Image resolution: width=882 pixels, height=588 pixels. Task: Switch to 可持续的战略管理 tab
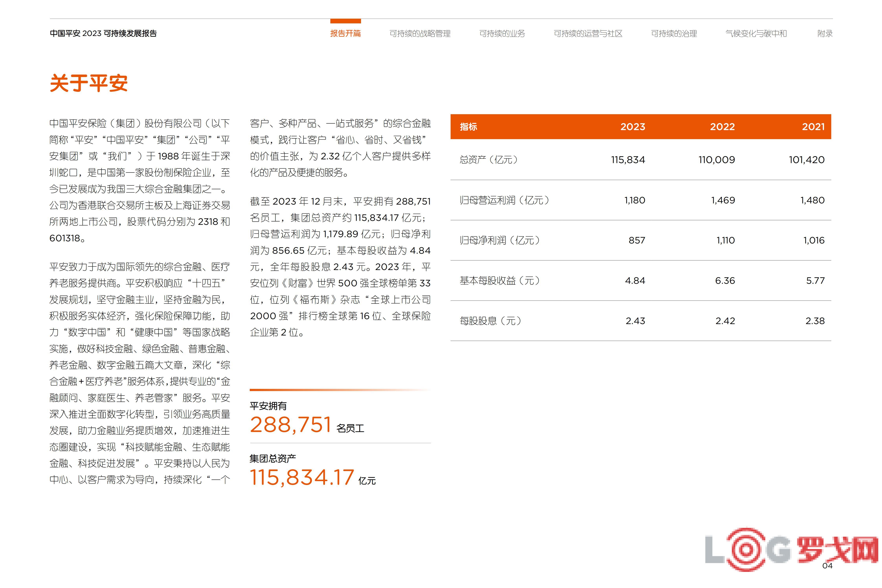(420, 33)
